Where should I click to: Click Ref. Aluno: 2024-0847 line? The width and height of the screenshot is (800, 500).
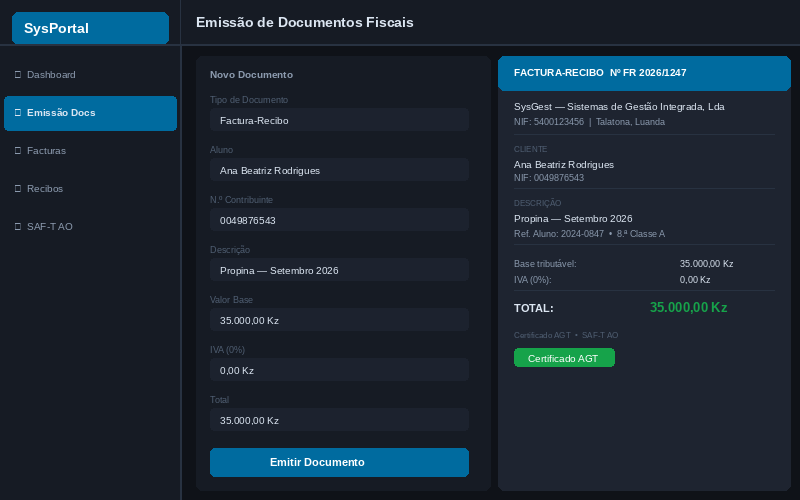pyautogui.click(x=589, y=234)
